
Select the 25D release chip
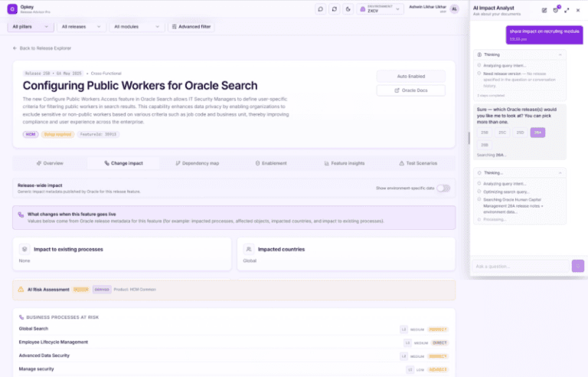coord(520,133)
